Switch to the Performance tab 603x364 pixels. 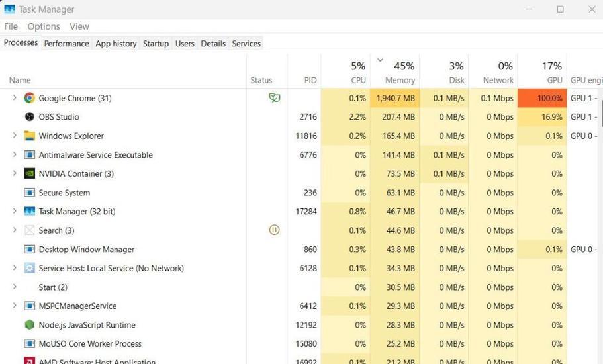pos(67,44)
